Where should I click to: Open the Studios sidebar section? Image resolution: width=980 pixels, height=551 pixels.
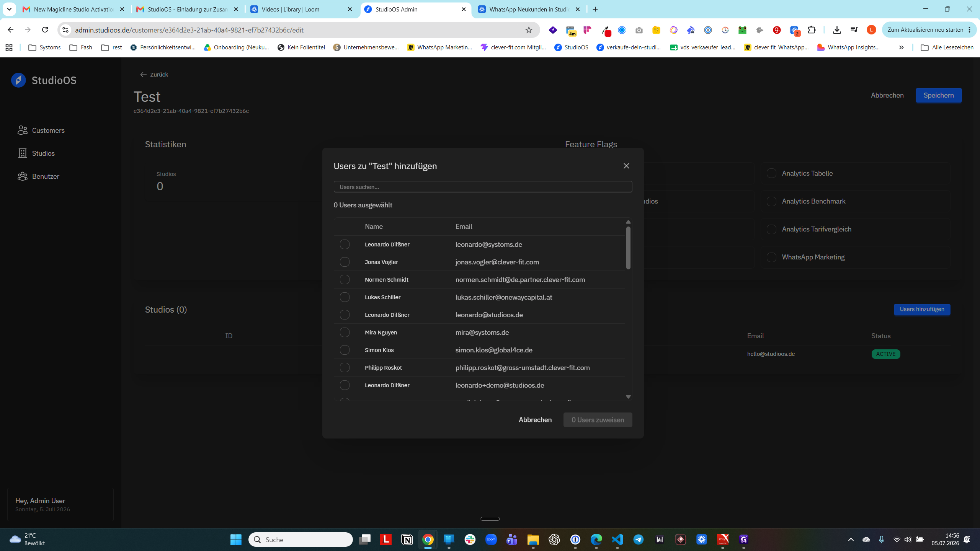[36, 153]
